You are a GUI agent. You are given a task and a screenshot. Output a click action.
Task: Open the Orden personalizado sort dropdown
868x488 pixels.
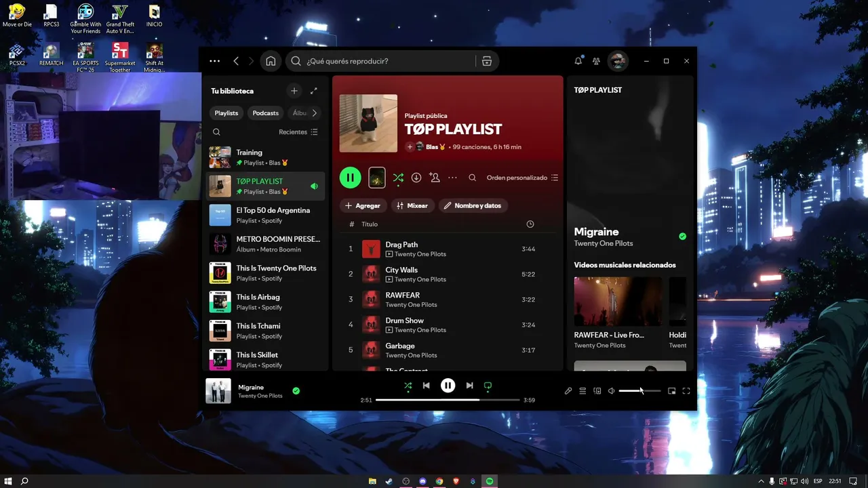522,178
